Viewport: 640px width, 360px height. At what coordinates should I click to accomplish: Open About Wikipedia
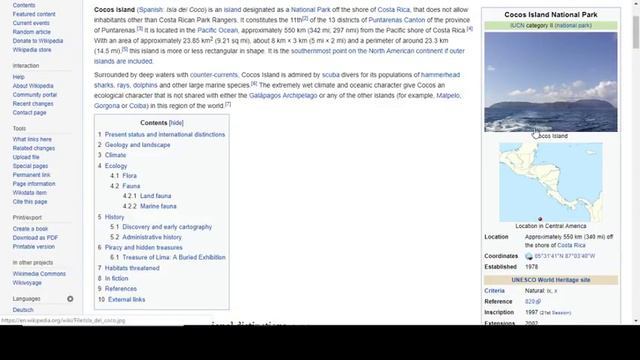(33, 86)
